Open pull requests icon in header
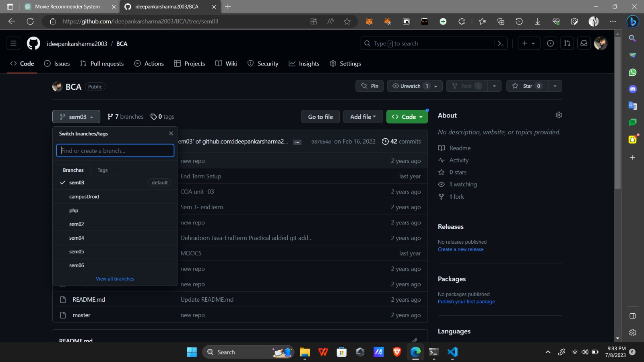Image resolution: width=644 pixels, height=362 pixels. tap(567, 43)
